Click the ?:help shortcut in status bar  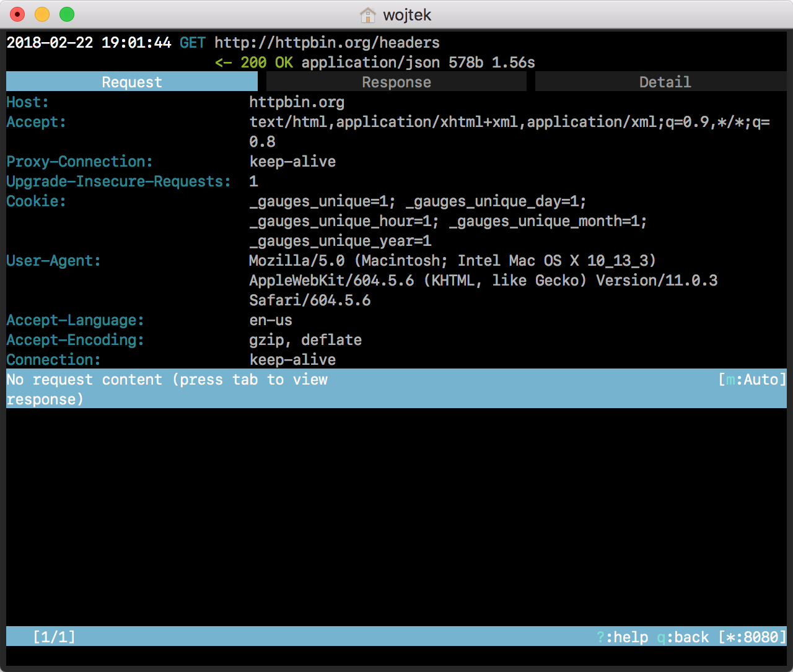point(622,637)
